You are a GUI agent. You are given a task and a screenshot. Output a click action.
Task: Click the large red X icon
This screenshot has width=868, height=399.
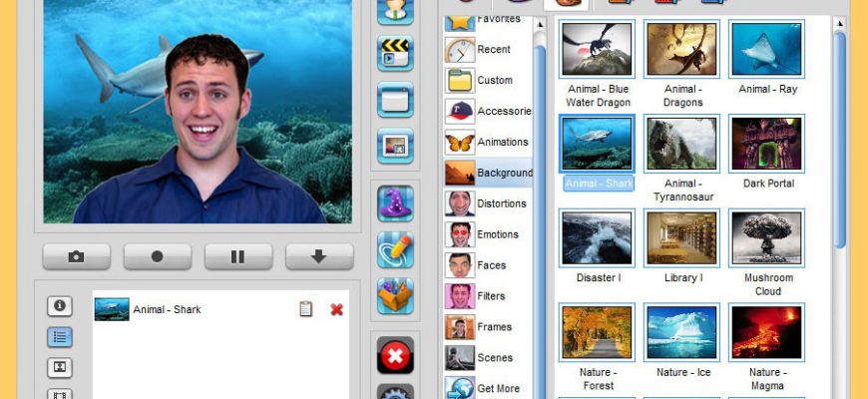click(x=395, y=355)
